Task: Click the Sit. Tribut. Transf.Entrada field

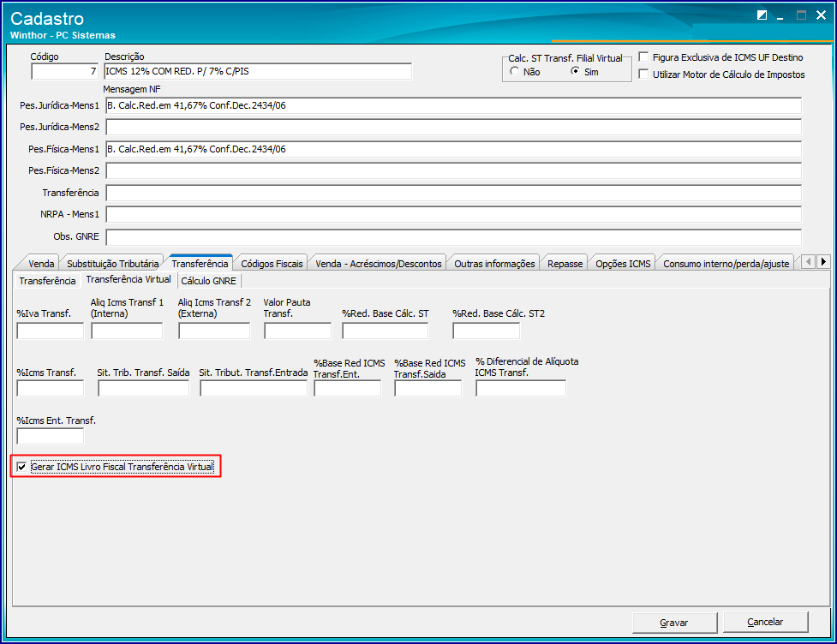Action: pyautogui.click(x=254, y=389)
